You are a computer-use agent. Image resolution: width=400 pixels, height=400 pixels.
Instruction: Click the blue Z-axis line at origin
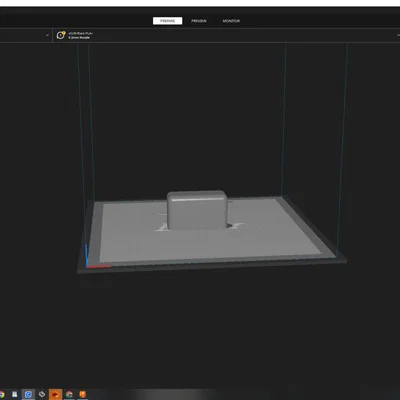[86, 255]
